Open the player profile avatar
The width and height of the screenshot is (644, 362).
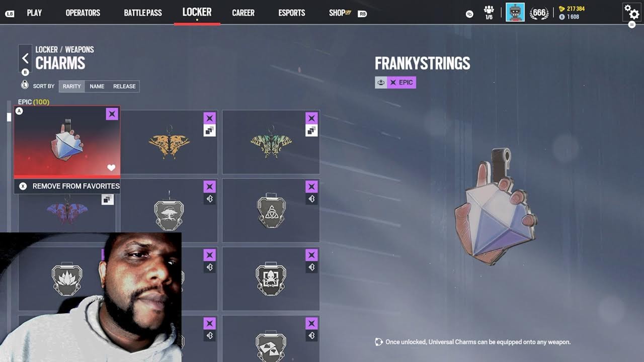(x=515, y=12)
